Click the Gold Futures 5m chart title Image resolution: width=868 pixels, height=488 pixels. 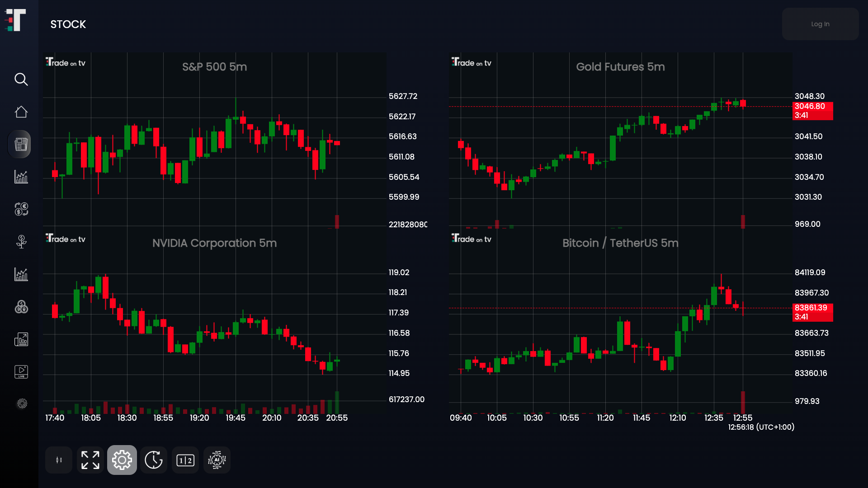click(620, 67)
